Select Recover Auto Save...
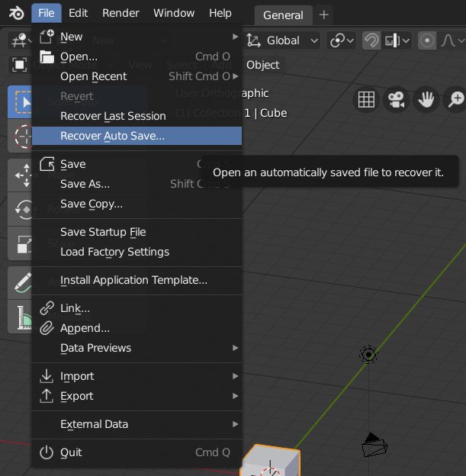Viewport: 466px width, 476px height. click(137, 136)
